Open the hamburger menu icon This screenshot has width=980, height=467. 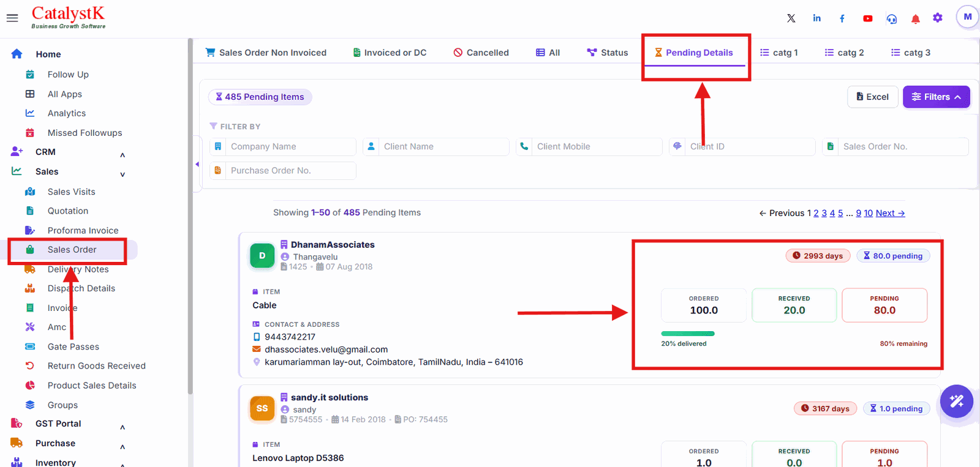[x=12, y=18]
